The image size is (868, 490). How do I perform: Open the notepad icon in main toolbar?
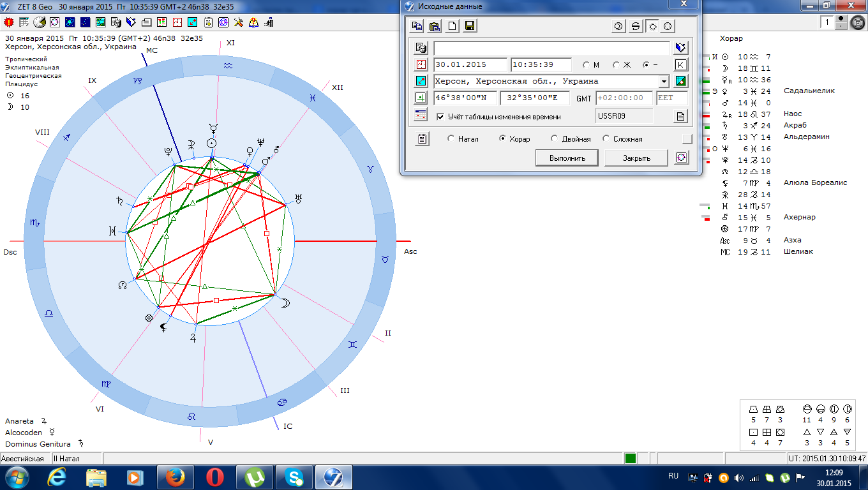208,22
